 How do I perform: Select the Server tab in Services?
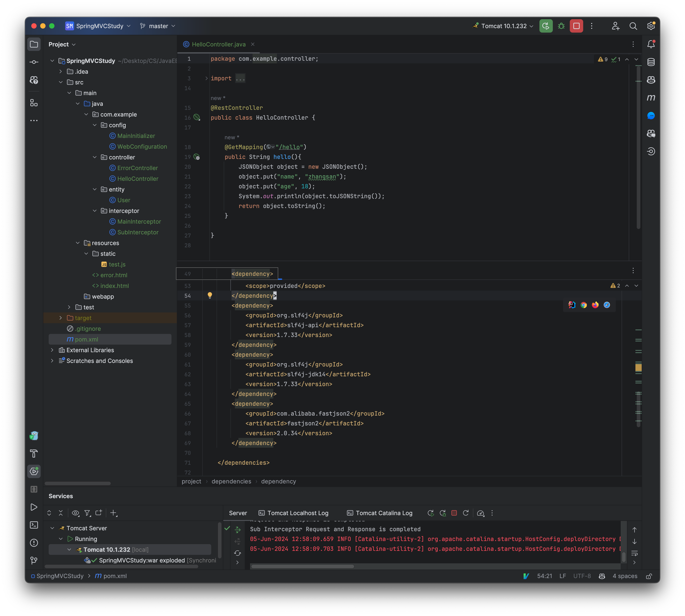[238, 513]
